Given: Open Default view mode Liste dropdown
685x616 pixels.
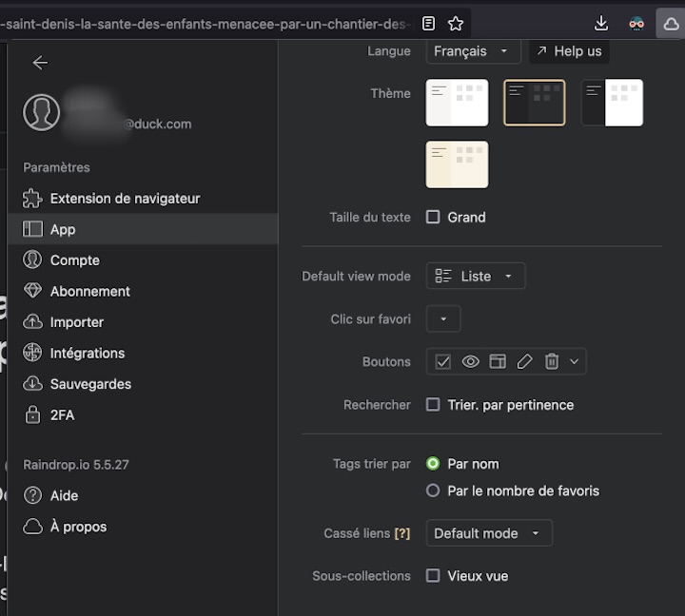Looking at the screenshot, I should (475, 276).
